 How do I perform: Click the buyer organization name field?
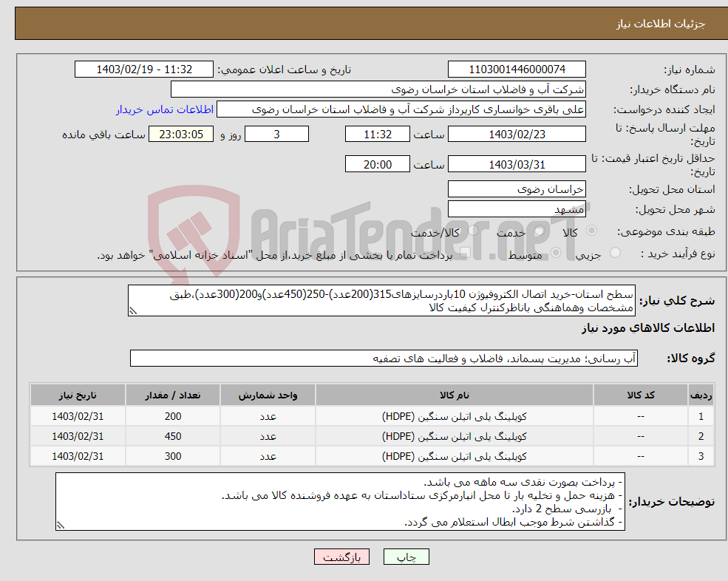378,89
